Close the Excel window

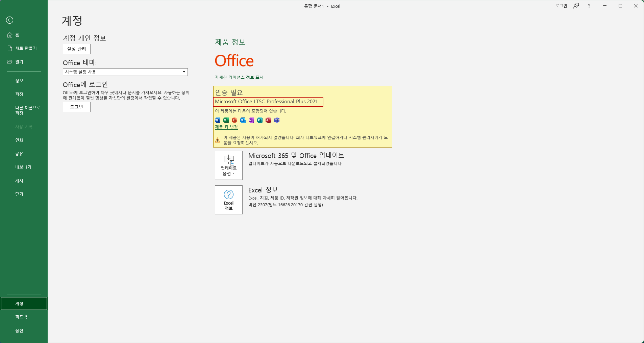[636, 6]
